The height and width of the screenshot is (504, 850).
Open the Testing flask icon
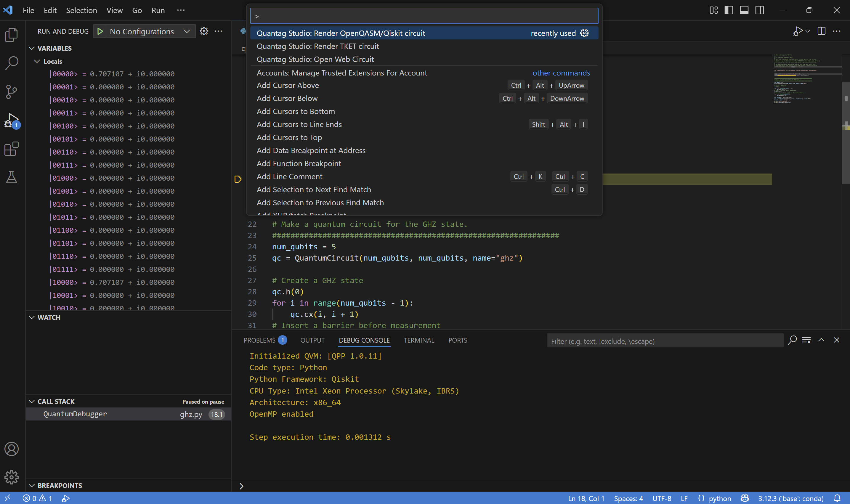pyautogui.click(x=11, y=177)
